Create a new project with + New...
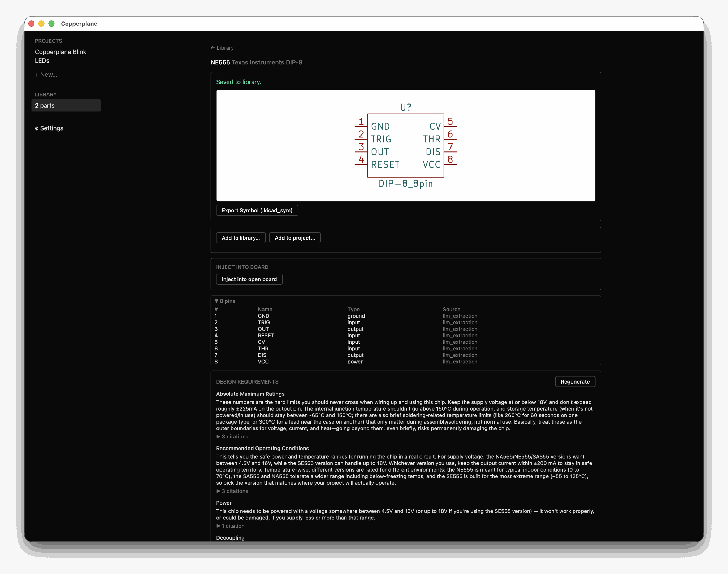 46,75
